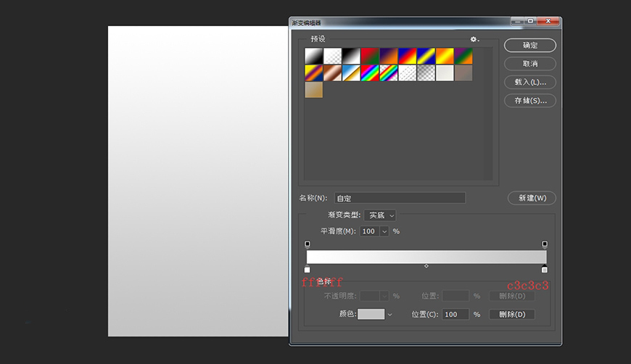Delete color stop with enabled 删除(D) button
The image size is (631, 364).
512,314
